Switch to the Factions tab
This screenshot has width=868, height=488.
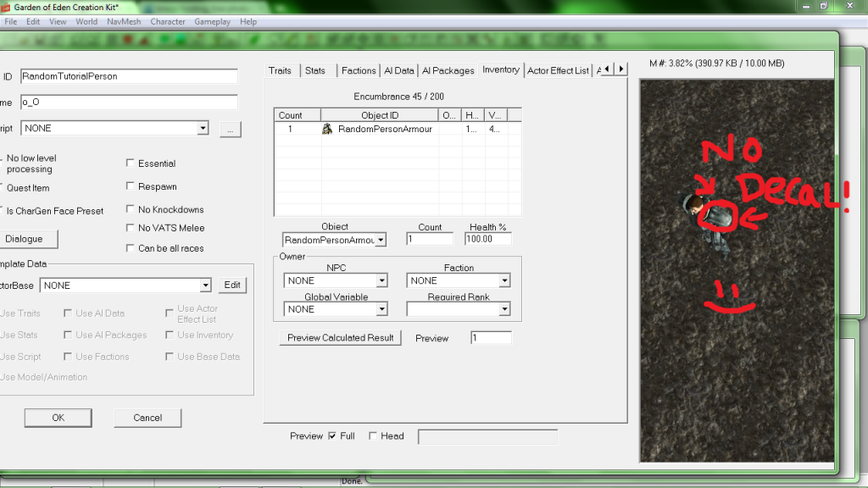point(359,70)
